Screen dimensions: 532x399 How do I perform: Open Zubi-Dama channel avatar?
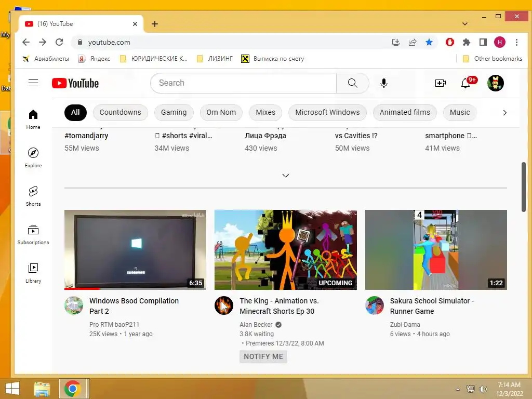[375, 305]
